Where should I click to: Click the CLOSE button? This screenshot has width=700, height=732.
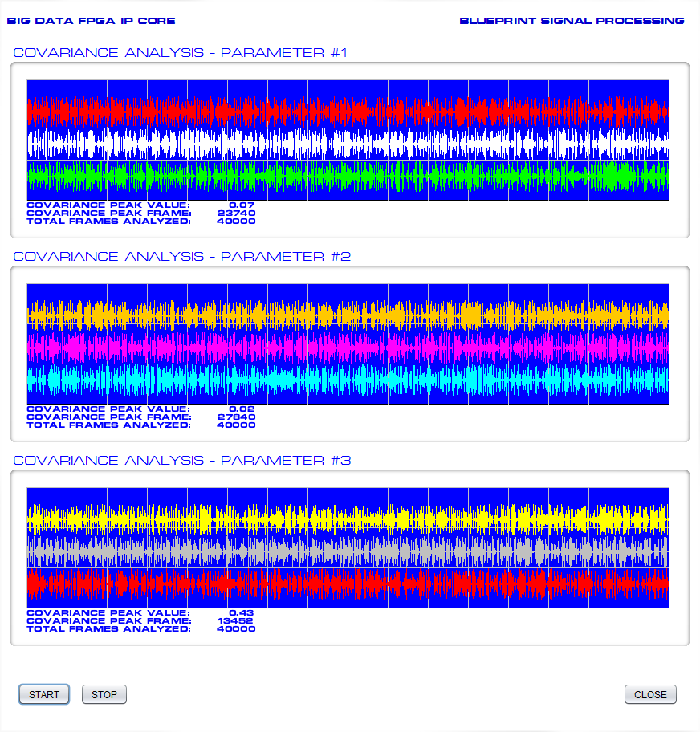[650, 694]
